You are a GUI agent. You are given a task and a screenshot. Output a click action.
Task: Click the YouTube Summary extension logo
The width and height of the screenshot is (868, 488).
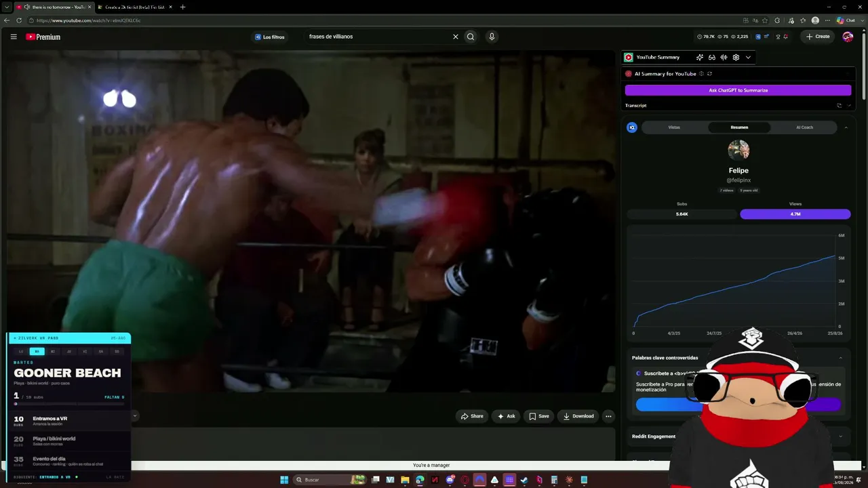point(629,58)
